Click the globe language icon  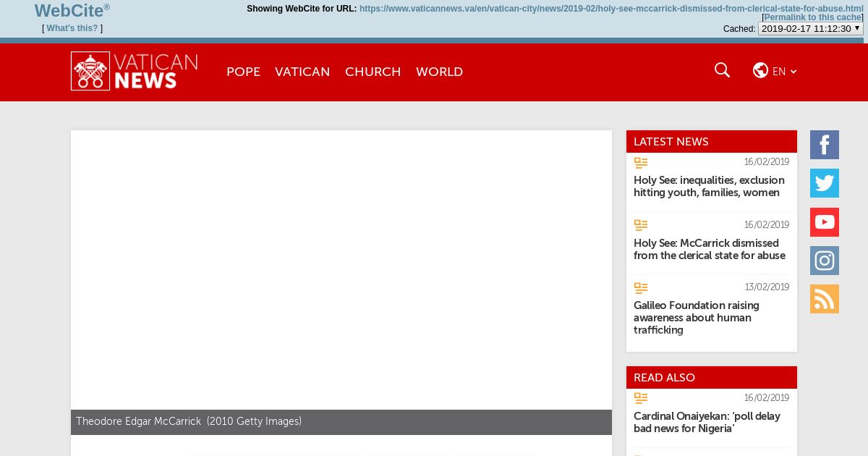760,70
